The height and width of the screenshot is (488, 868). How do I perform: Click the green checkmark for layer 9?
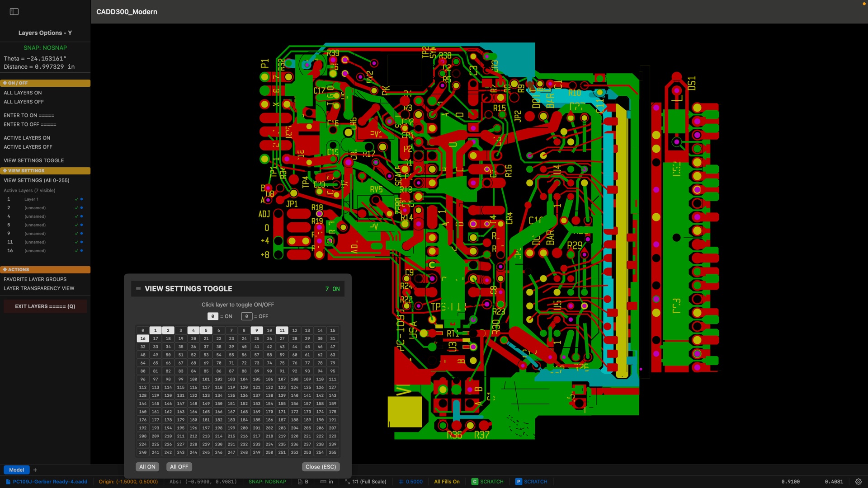tap(76, 234)
